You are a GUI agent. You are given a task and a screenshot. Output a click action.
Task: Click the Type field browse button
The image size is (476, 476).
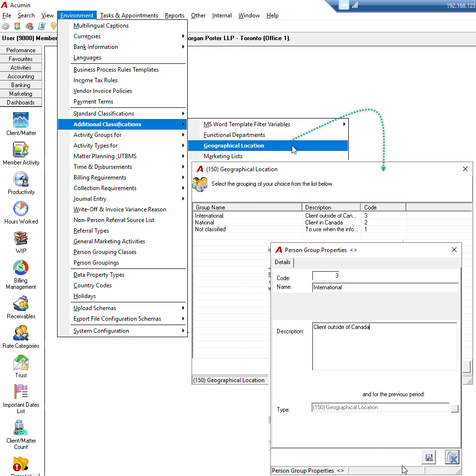click(x=454, y=408)
